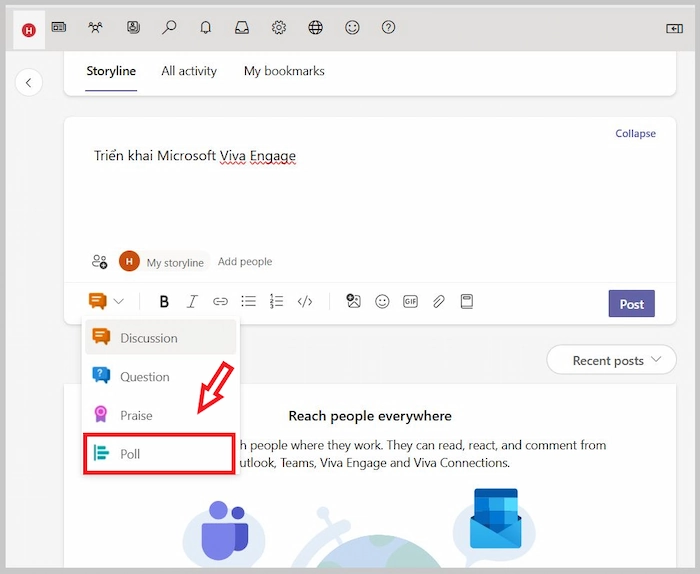Click the add people group icon
This screenshot has width=700, height=574.
(100, 262)
